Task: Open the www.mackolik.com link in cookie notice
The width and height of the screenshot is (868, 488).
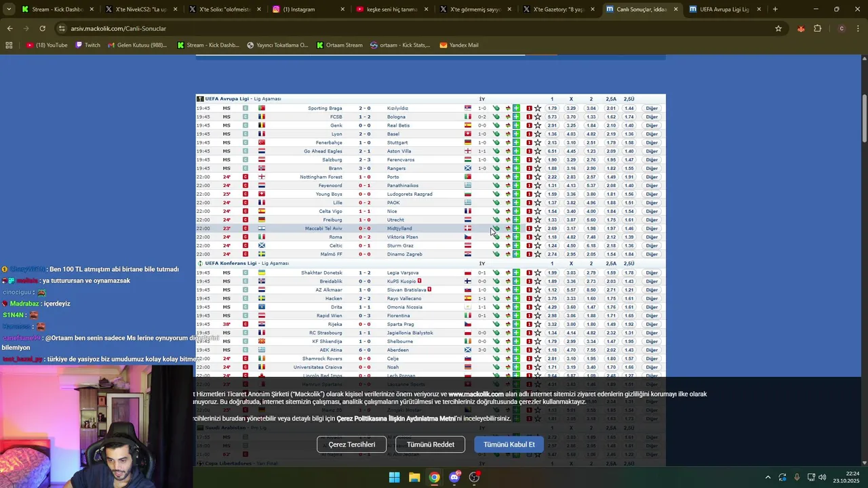Action: click(476, 394)
